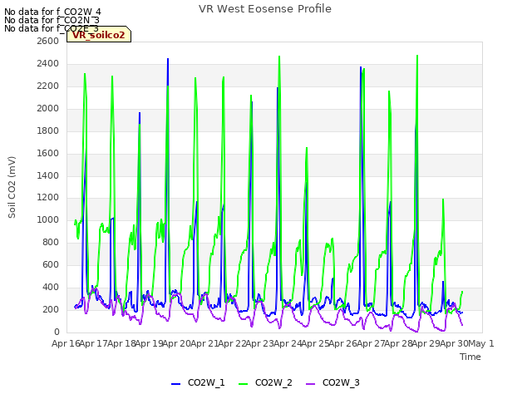Click the Soil CO2 (mV) axis label

(x=12, y=187)
